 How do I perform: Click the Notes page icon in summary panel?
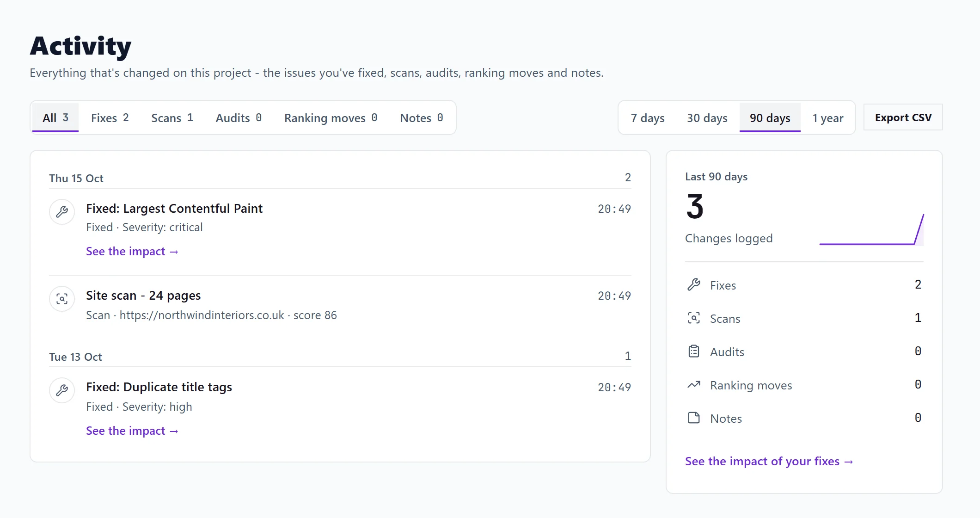pos(694,418)
